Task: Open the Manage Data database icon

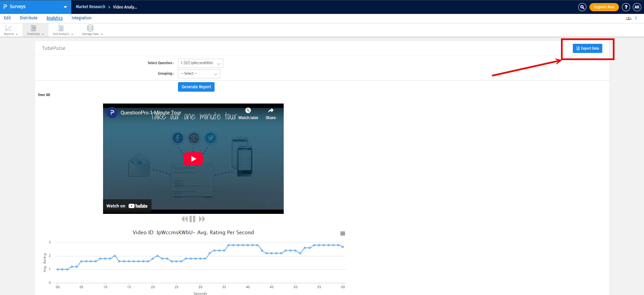Action: 90,28
